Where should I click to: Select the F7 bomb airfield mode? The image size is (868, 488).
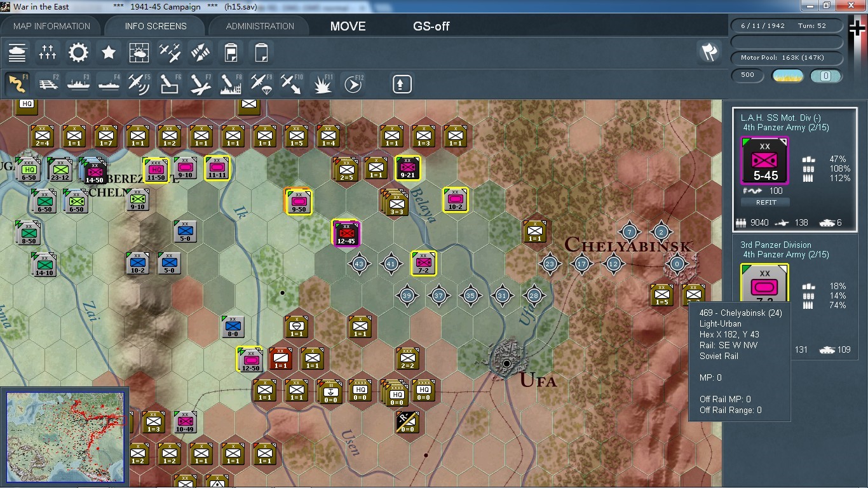coord(200,84)
